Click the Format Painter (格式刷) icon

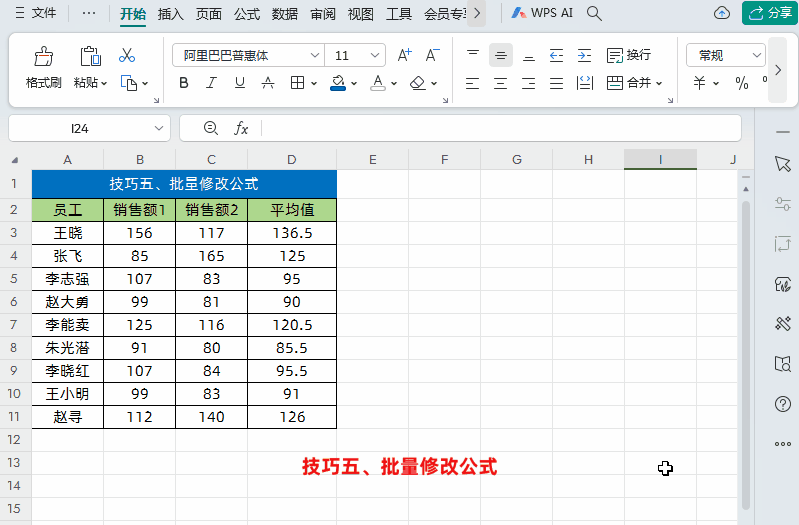click(x=43, y=57)
